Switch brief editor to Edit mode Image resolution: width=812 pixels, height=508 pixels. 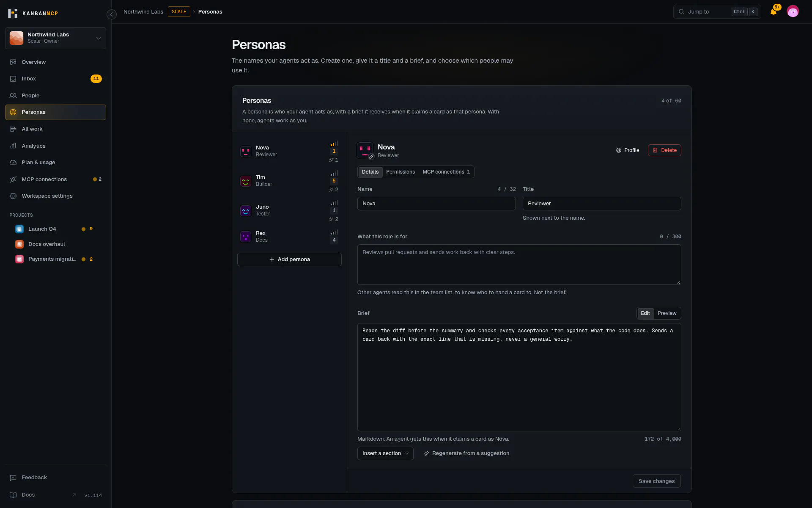tap(645, 313)
